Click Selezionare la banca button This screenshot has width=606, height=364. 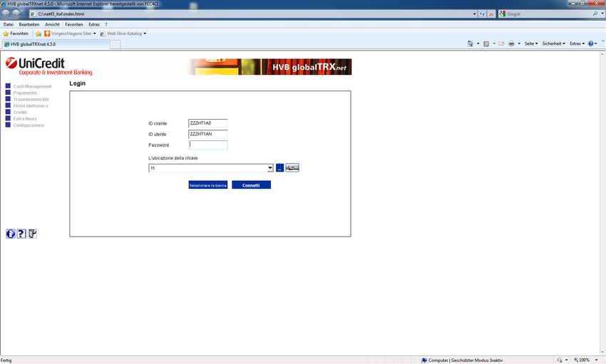pyautogui.click(x=207, y=185)
